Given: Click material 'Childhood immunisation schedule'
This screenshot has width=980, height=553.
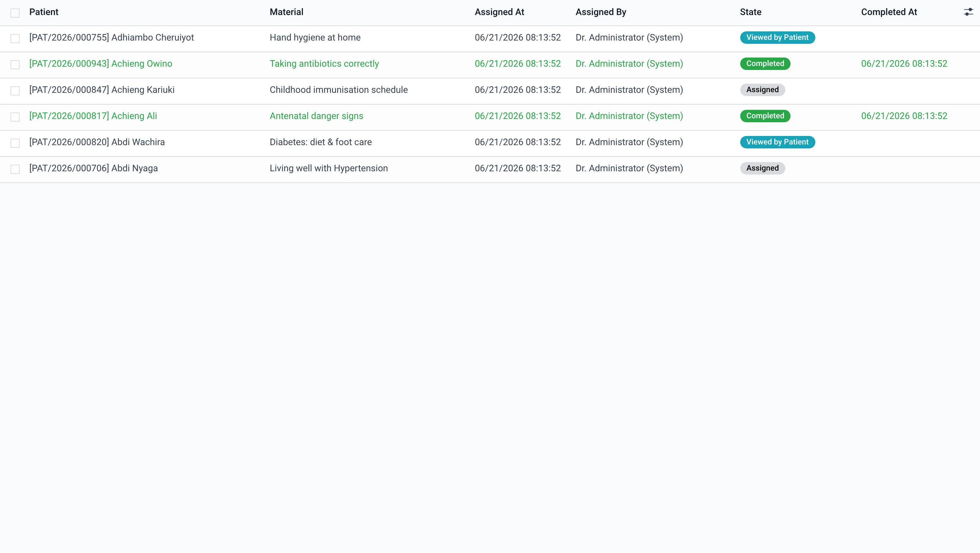Looking at the screenshot, I should (338, 90).
